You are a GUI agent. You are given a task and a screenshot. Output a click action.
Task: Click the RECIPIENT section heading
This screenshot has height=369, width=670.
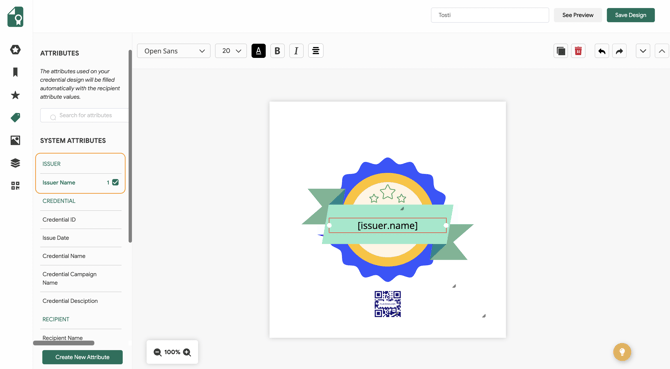pyautogui.click(x=56, y=319)
